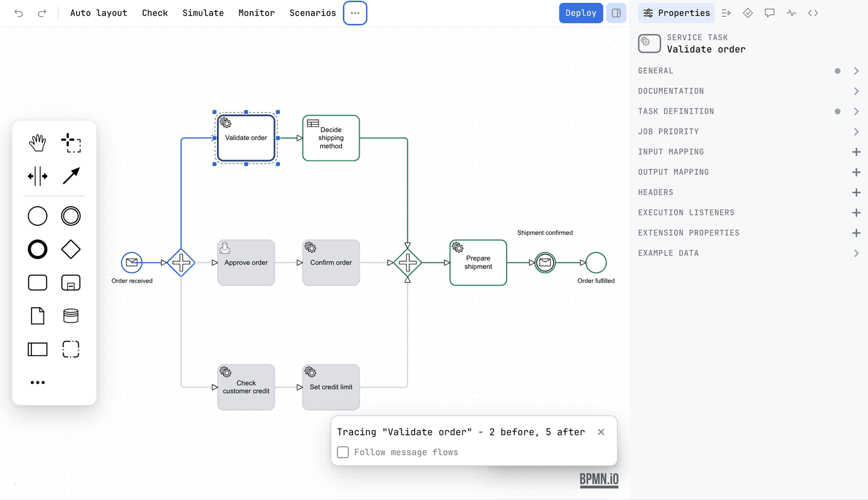Open the Auto layout menu item
Screen dimensions: 868x500
[x=99, y=13]
